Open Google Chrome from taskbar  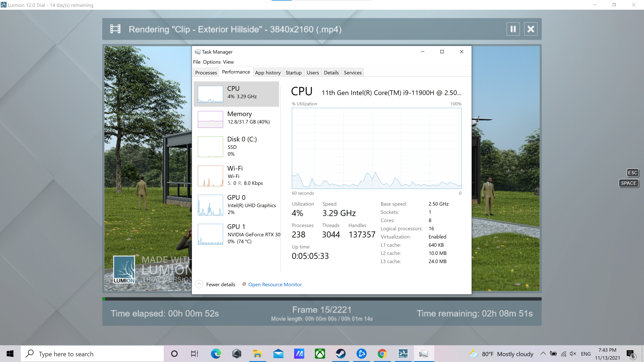[x=382, y=354]
